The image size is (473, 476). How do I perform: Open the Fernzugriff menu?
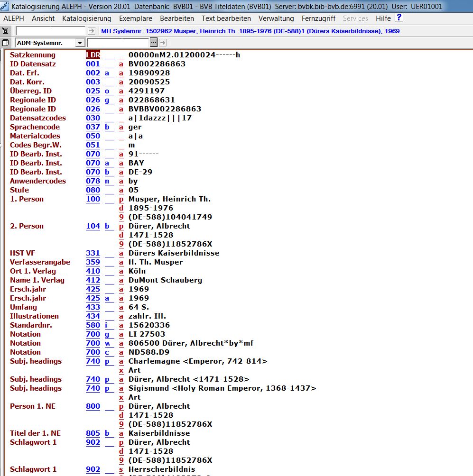pyautogui.click(x=318, y=18)
